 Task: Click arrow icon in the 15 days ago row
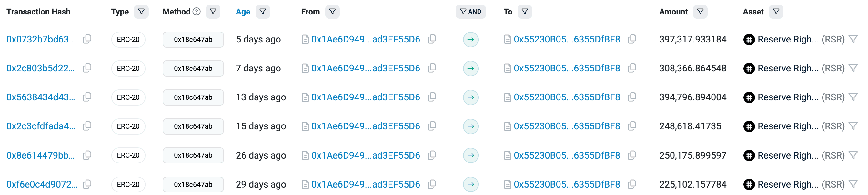point(470,126)
